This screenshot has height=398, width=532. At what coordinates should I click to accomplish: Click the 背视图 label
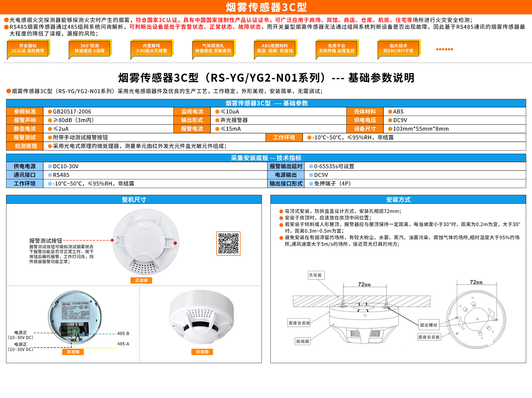(73, 352)
